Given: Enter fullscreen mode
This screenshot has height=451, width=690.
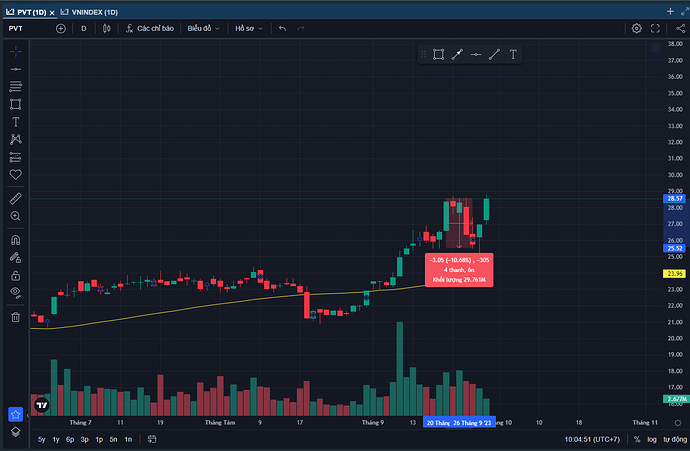Looking at the screenshot, I should click(655, 29).
